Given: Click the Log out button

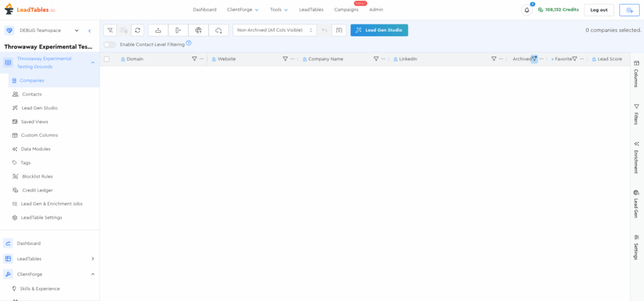Looking at the screenshot, I should [x=599, y=10].
